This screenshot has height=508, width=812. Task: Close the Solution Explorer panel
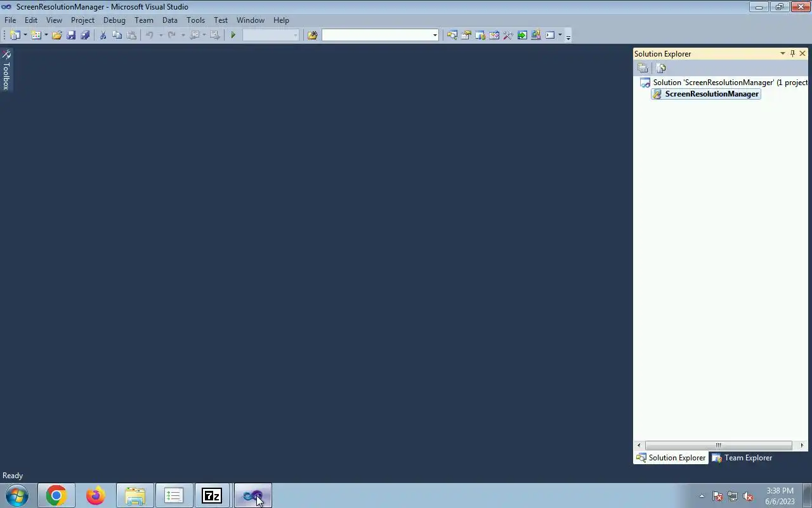coord(802,53)
